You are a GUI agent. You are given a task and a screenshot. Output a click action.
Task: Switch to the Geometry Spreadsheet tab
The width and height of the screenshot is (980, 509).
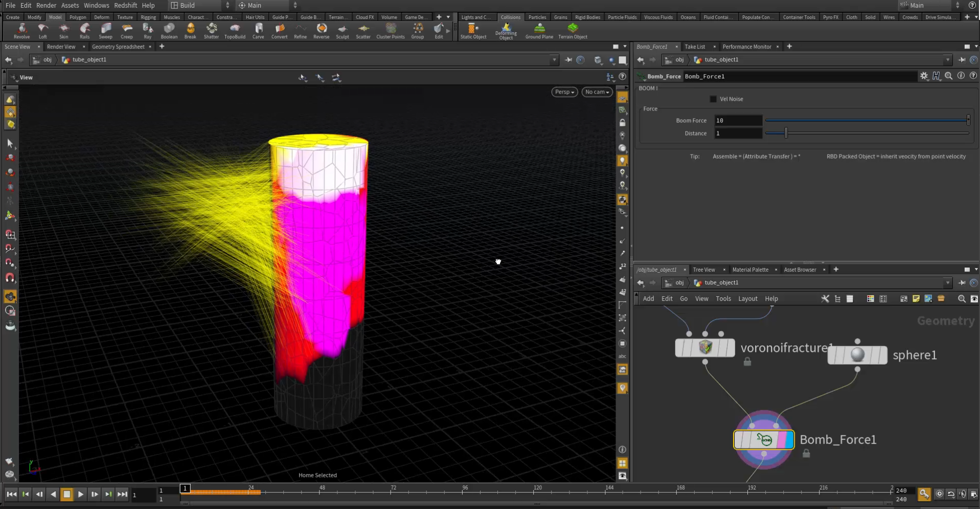click(x=118, y=47)
